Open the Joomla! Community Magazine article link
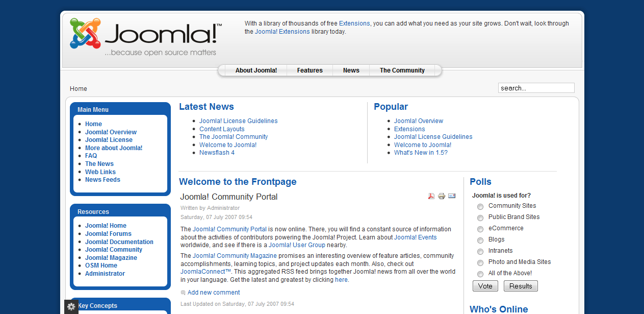Image resolution: width=644 pixels, height=314 pixels. tap(235, 256)
